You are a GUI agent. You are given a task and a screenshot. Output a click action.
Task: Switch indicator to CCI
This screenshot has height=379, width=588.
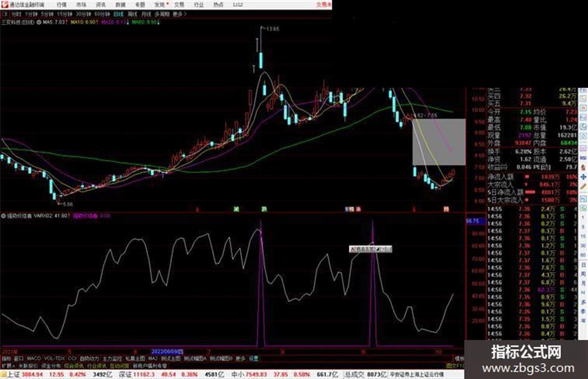[72, 358]
